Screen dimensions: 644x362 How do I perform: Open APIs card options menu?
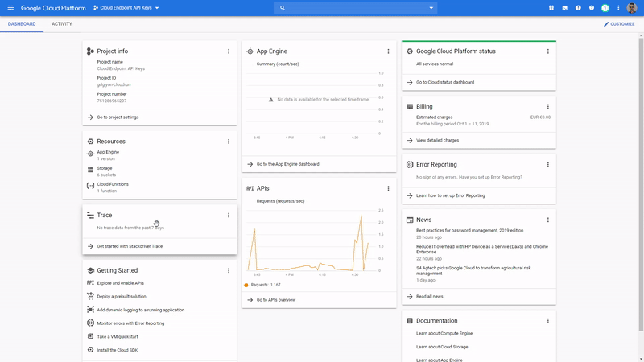388,188
